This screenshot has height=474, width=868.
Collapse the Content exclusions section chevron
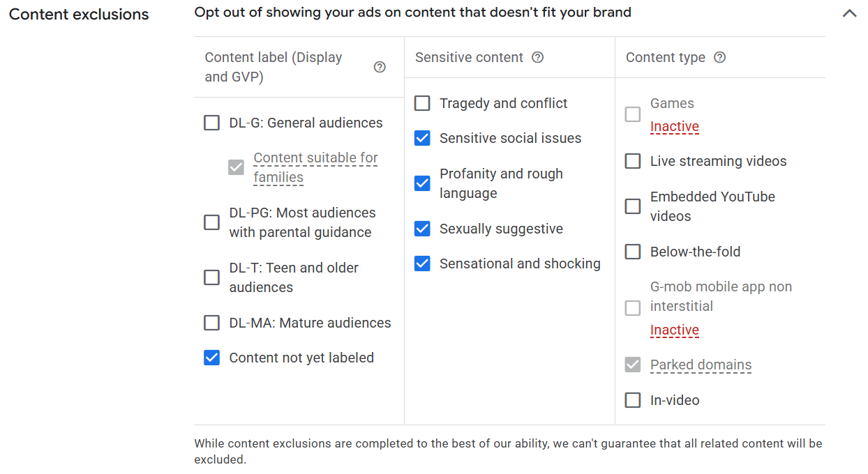849,13
